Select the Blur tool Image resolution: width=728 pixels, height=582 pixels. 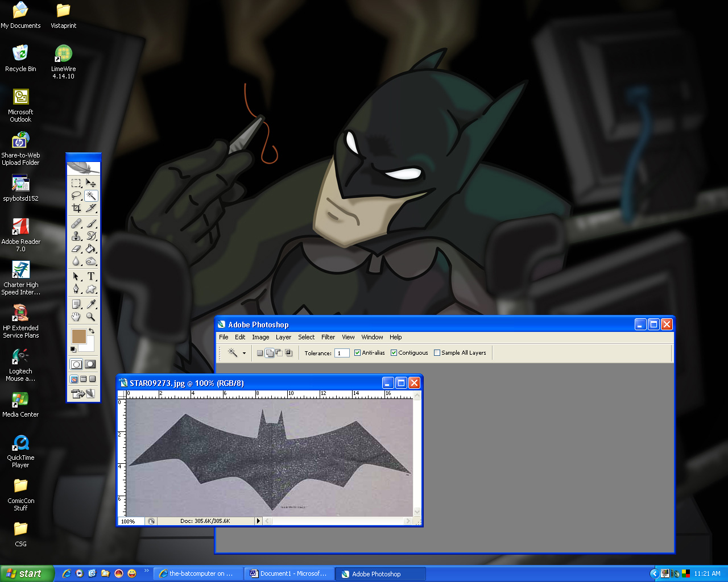76,261
